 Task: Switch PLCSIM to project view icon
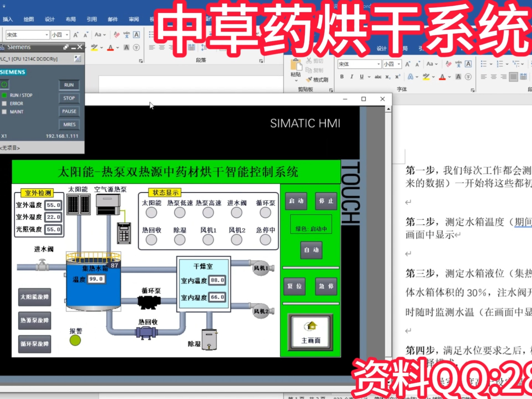[77, 58]
